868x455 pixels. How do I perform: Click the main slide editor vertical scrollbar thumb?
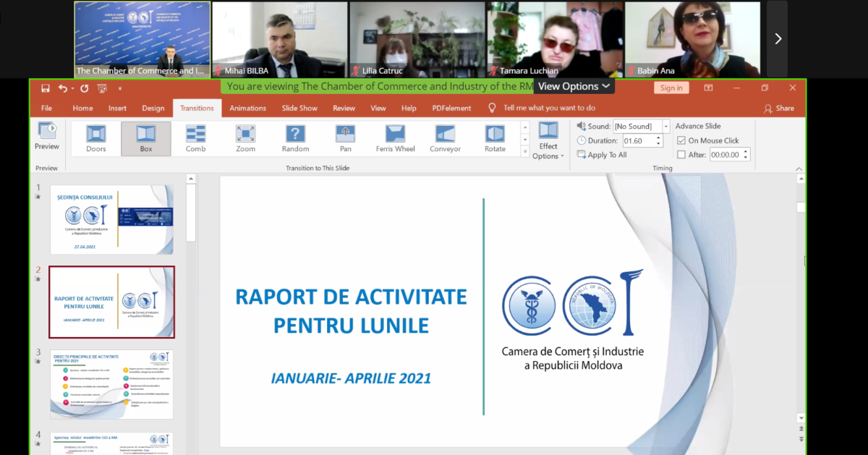point(801,207)
